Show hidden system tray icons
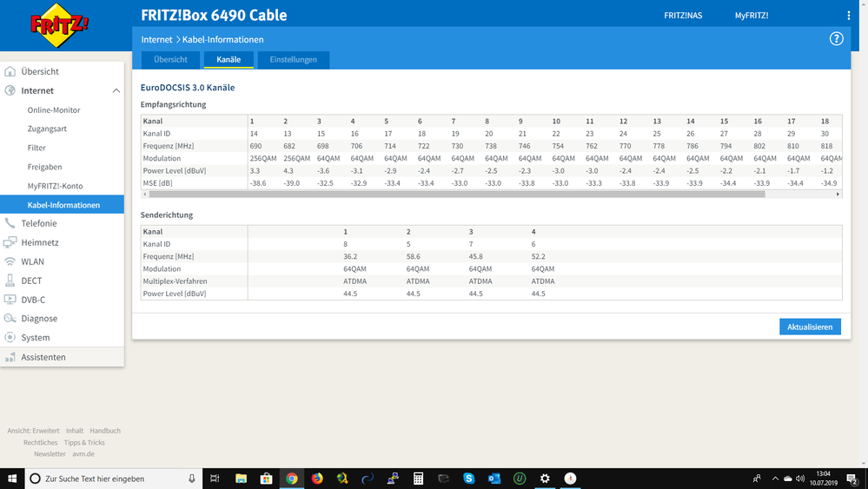 click(775, 479)
